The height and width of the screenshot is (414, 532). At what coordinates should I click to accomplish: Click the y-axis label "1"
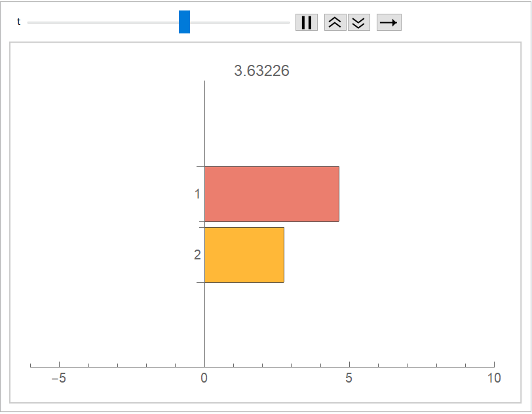197,195
